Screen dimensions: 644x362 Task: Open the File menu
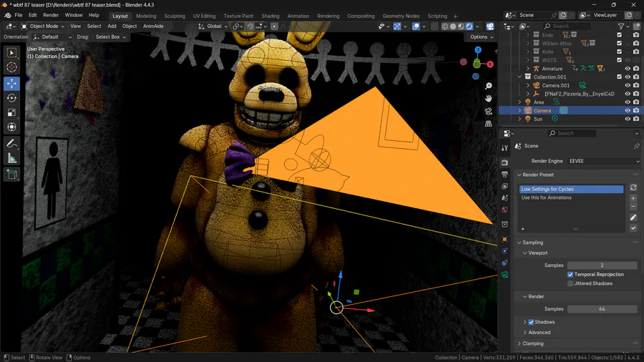click(x=19, y=15)
